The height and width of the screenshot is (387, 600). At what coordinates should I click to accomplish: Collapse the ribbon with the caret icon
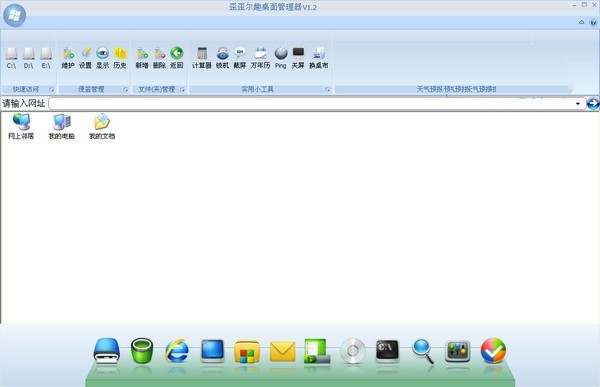tap(582, 22)
